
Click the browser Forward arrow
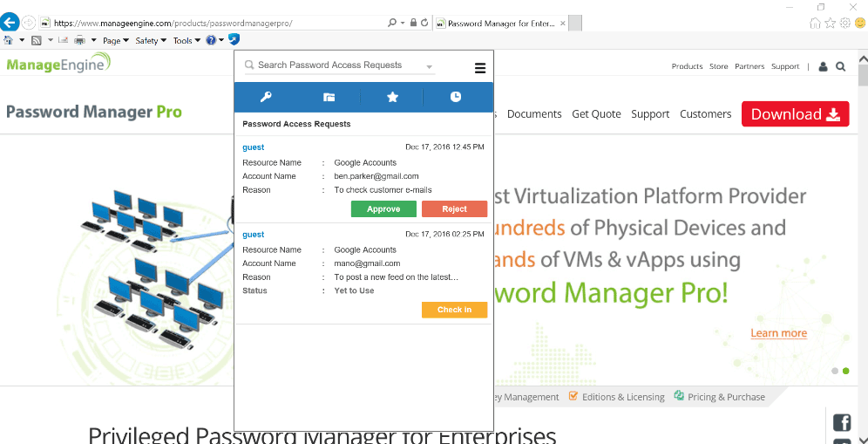coord(29,23)
